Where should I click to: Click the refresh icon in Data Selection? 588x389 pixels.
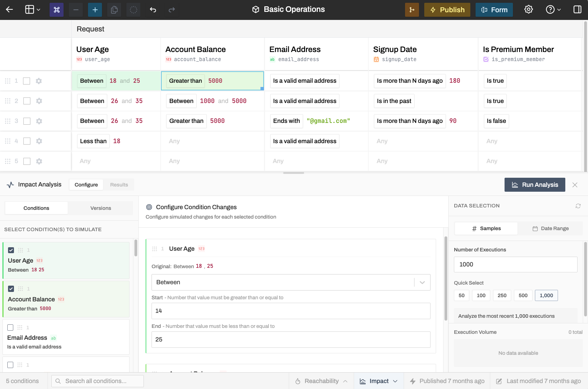(578, 206)
